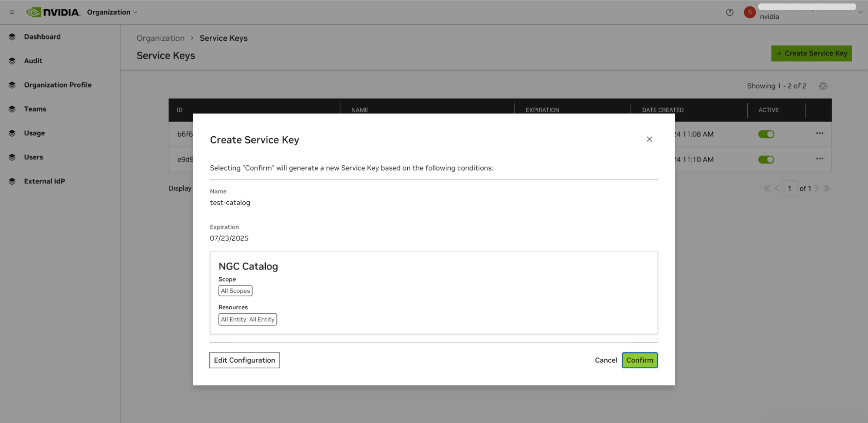Click the expiration date 07/23/2025
Image resolution: width=868 pixels, height=423 pixels.
(229, 238)
